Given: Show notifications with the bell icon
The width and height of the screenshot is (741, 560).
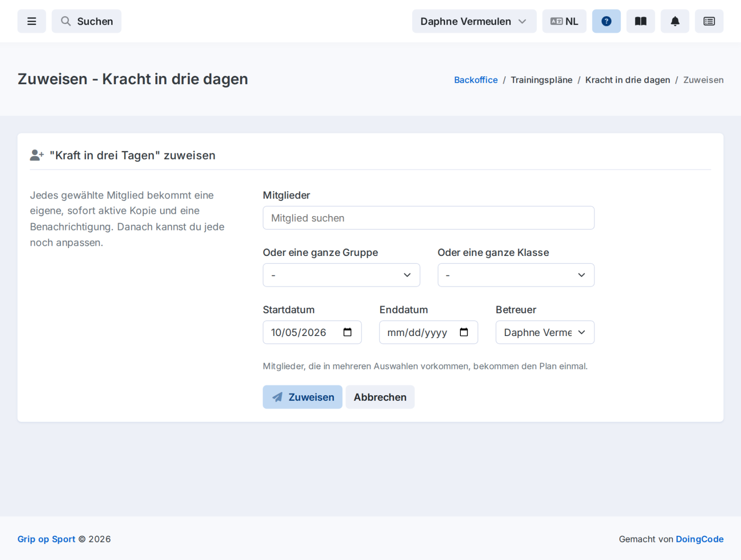Looking at the screenshot, I should pyautogui.click(x=675, y=21).
